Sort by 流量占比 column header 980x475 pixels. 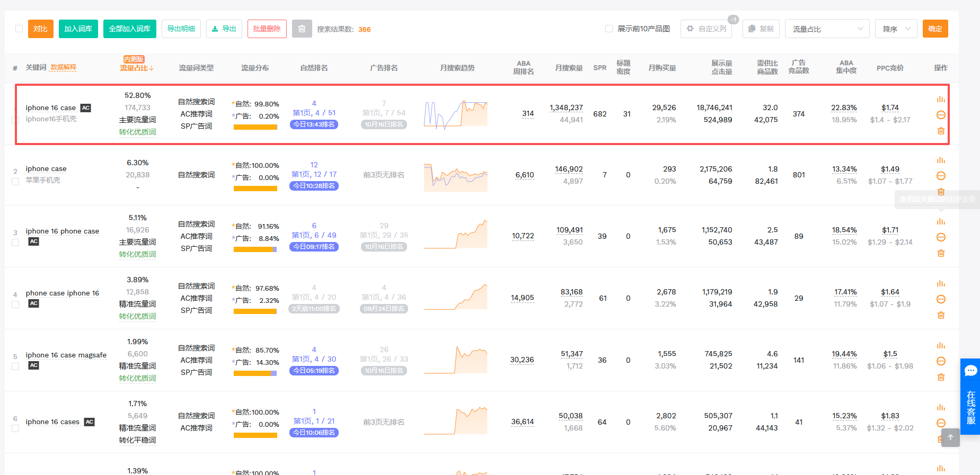coord(137,68)
